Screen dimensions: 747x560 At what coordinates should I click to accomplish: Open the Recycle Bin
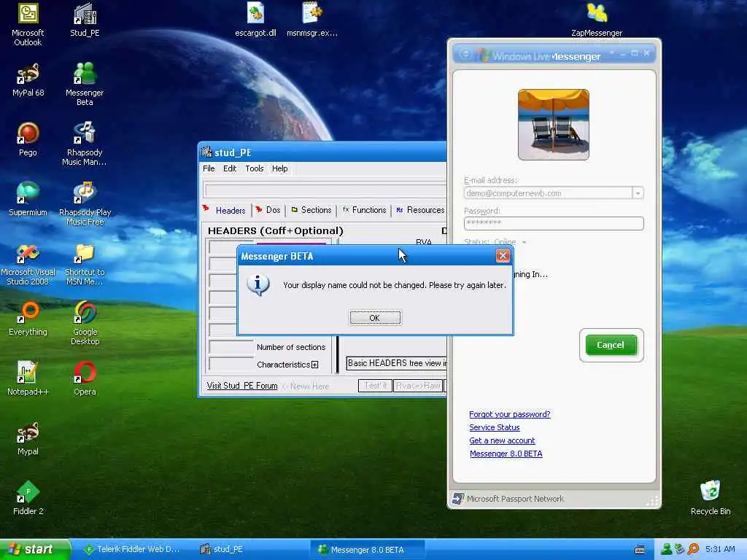click(x=711, y=498)
